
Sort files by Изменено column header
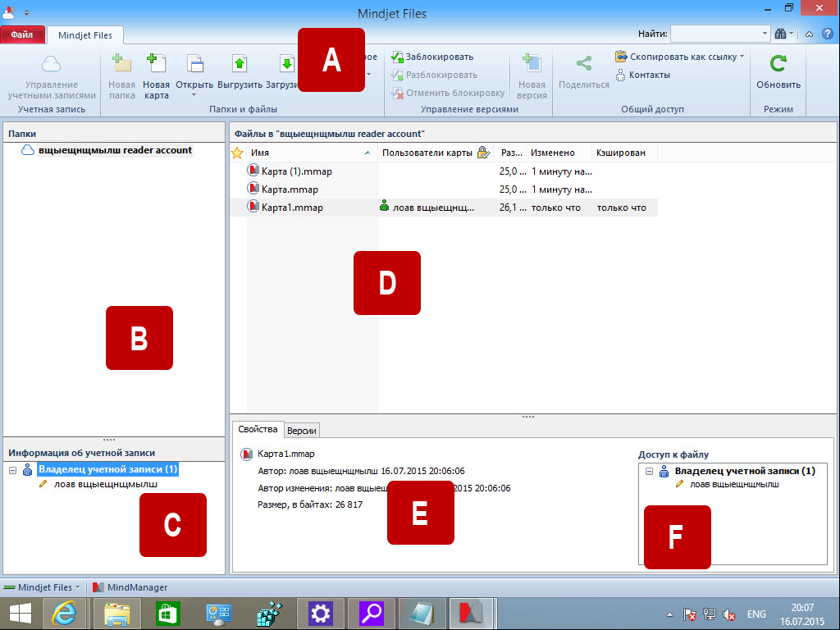[x=552, y=153]
